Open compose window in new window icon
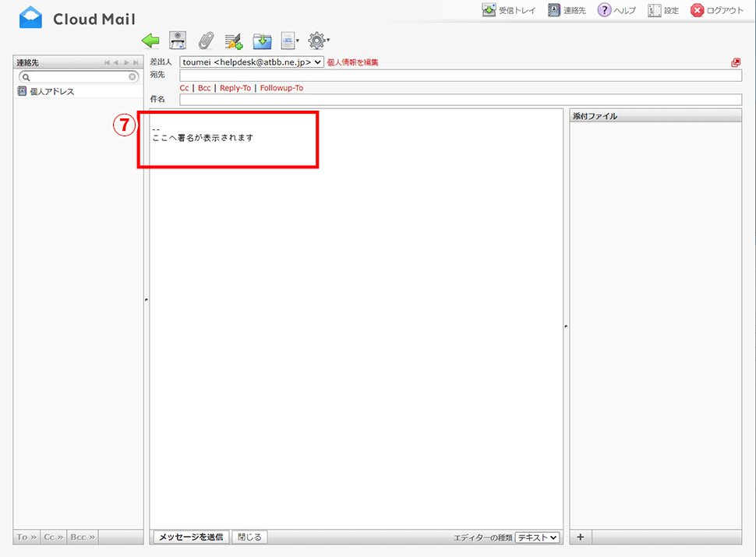Screen dimensions: 756x557 click(x=736, y=62)
